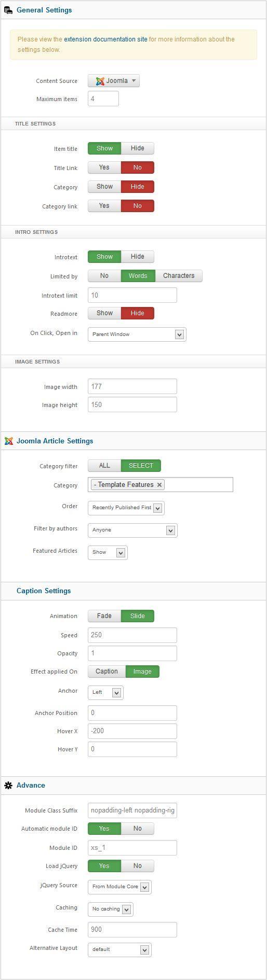267x980 pixels.
Task: Set Readmore to Hide
Action: [138, 313]
